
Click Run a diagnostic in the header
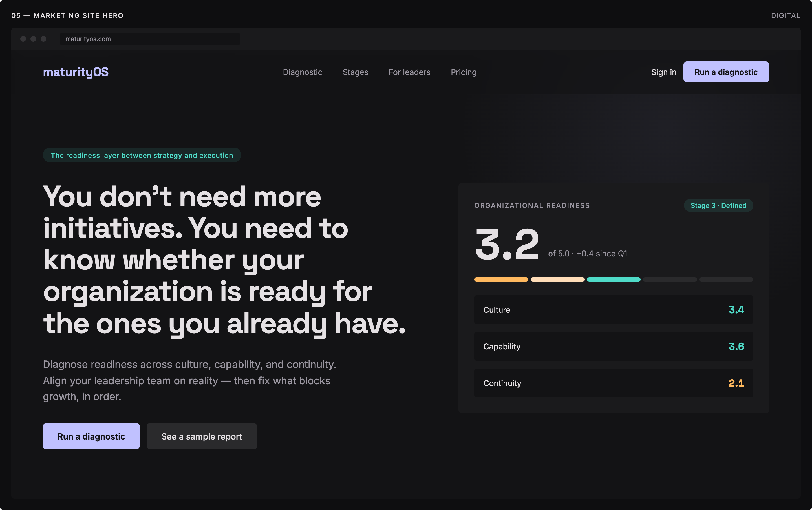click(726, 72)
